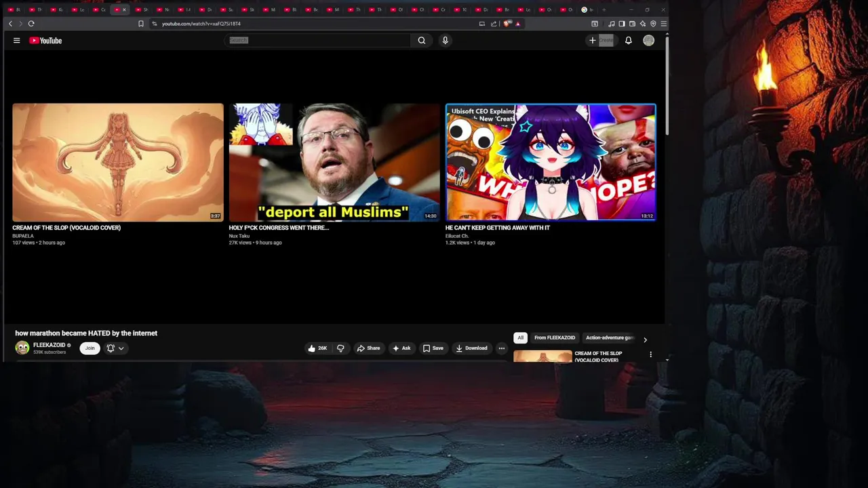Select the All filter chip
The height and width of the screenshot is (488, 868).
pyautogui.click(x=520, y=338)
